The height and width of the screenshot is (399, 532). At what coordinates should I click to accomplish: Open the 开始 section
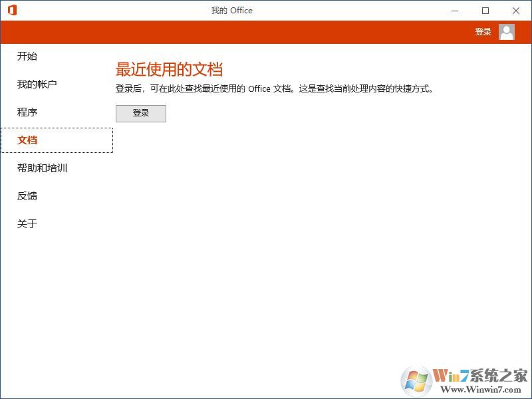27,56
